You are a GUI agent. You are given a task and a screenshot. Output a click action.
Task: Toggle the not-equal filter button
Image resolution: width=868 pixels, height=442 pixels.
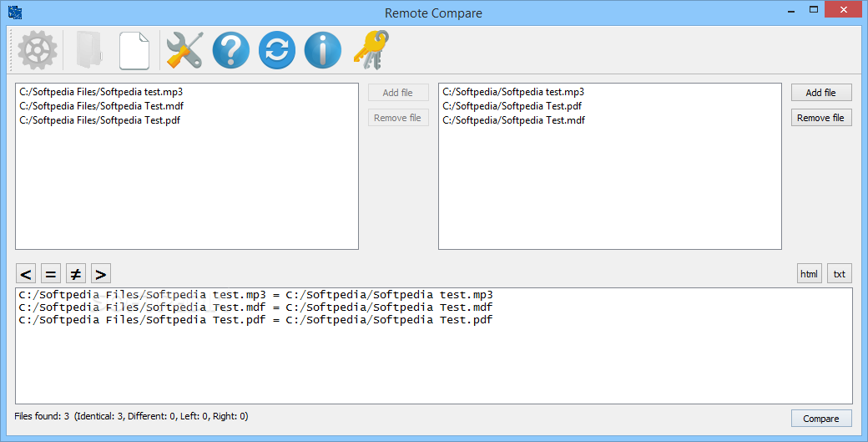point(76,273)
